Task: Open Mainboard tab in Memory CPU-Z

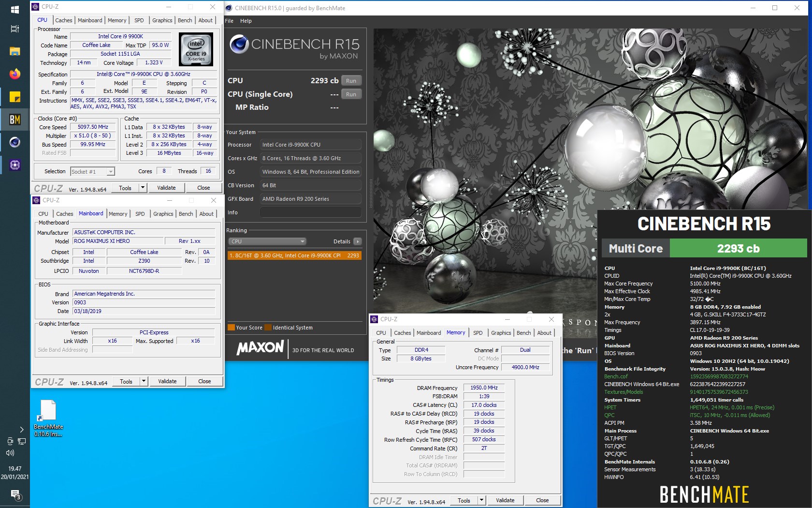Action: pyautogui.click(x=429, y=333)
